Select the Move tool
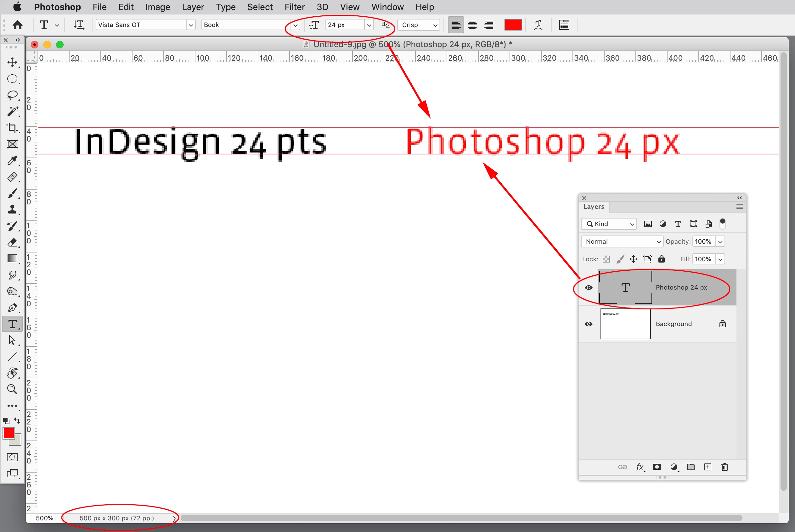The height and width of the screenshot is (532, 795). (13, 62)
